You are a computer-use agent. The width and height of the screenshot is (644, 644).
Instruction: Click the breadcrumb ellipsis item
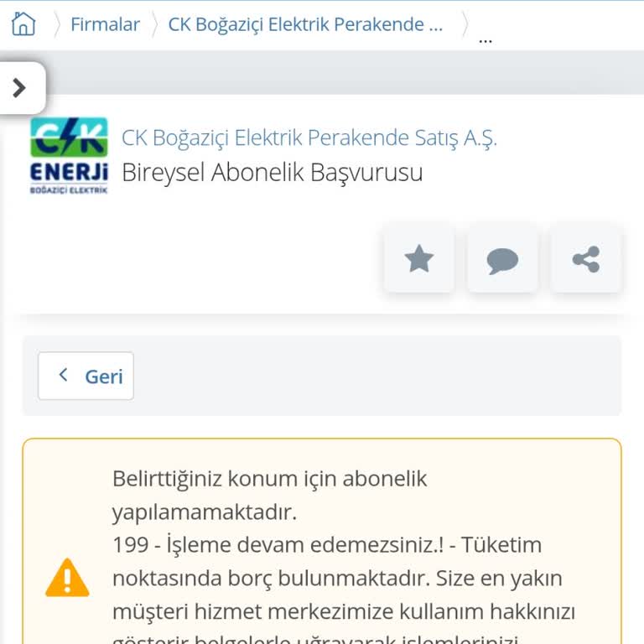click(486, 40)
